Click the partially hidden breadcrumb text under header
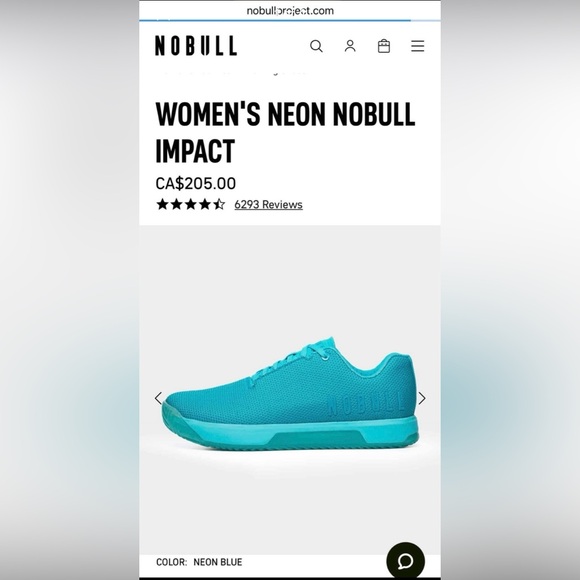The image size is (580, 580). coord(235,72)
